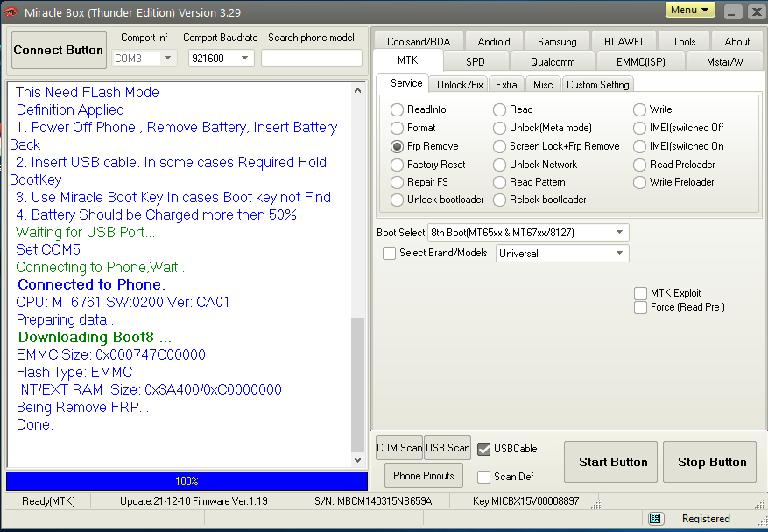This screenshot has height=532, width=768.
Task: Select the Frp Remove radio option
Action: 397,146
